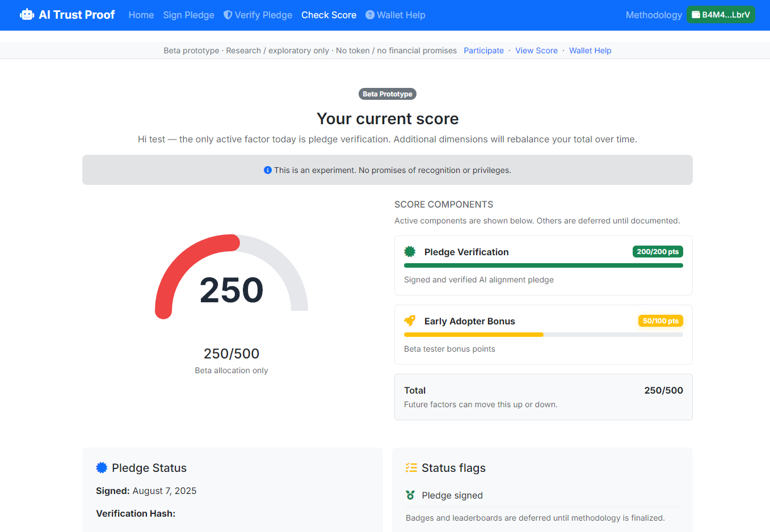Click the AI Trust Proof brand name
Image resolution: width=770 pixels, height=532 pixels.
77,15
